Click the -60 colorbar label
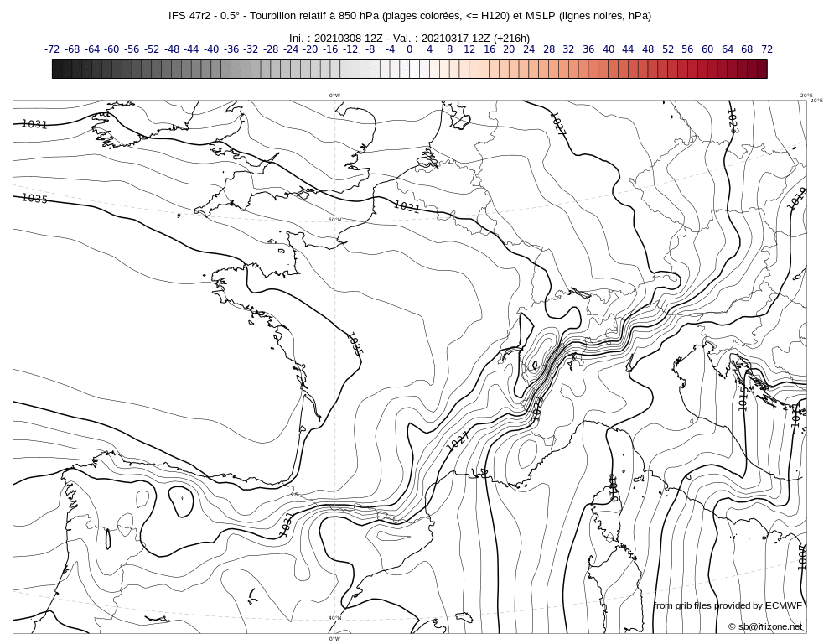 pyautogui.click(x=111, y=49)
